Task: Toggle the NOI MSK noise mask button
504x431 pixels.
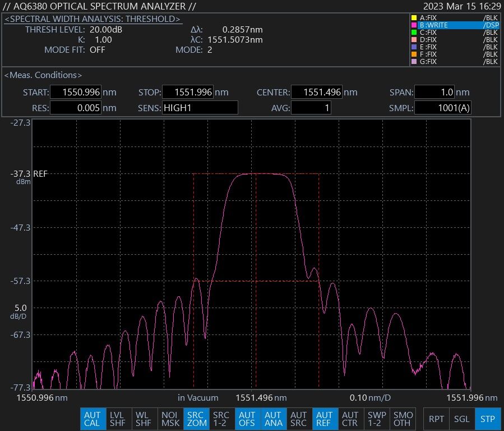Action: pos(170,419)
